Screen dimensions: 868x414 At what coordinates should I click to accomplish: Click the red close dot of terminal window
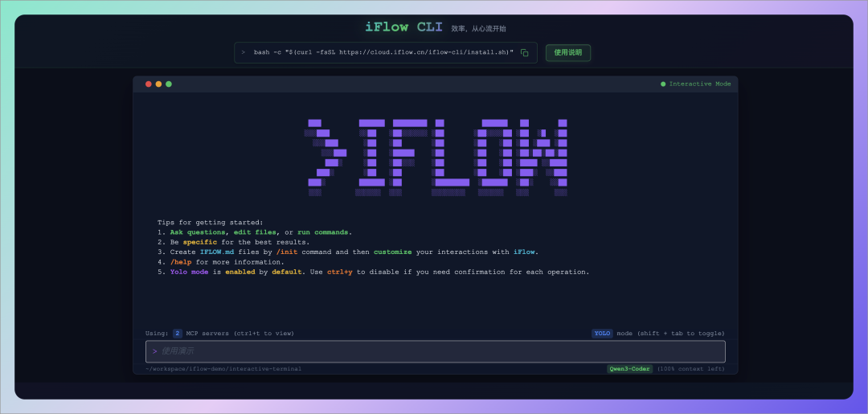point(149,84)
